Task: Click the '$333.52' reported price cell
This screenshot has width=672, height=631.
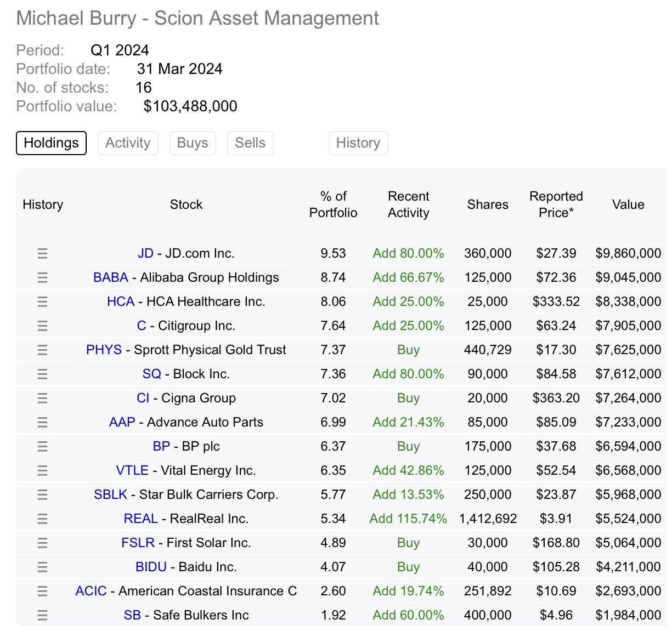Action: (556, 302)
